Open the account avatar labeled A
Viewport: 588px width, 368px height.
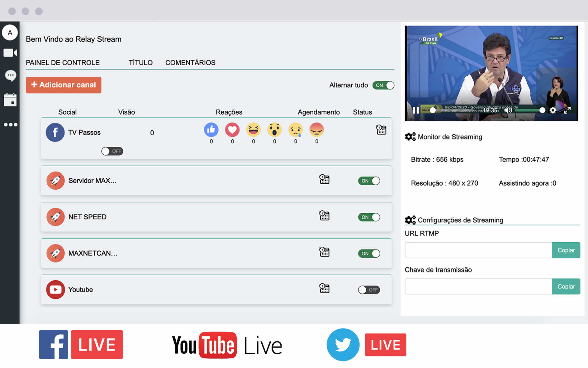coord(10,32)
